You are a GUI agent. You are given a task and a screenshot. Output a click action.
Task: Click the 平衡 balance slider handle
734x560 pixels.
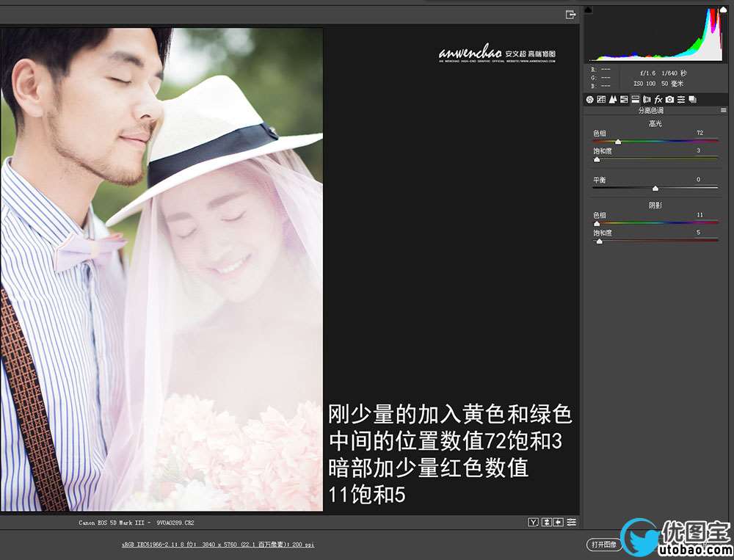655,188
